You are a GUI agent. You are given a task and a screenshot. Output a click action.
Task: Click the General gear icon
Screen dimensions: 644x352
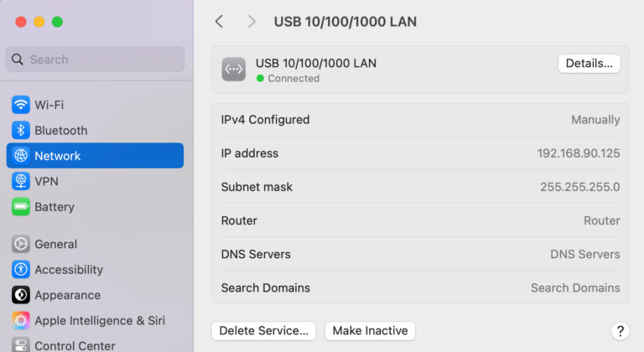point(21,244)
